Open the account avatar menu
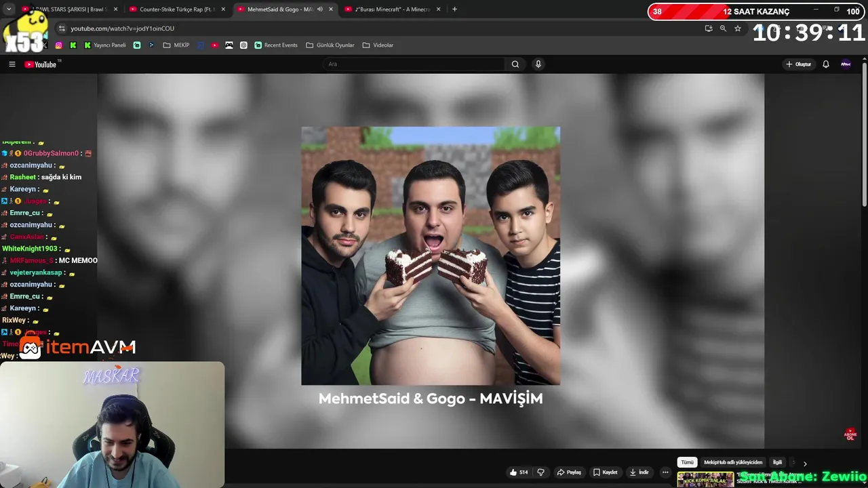This screenshot has height=488, width=868. (846, 64)
